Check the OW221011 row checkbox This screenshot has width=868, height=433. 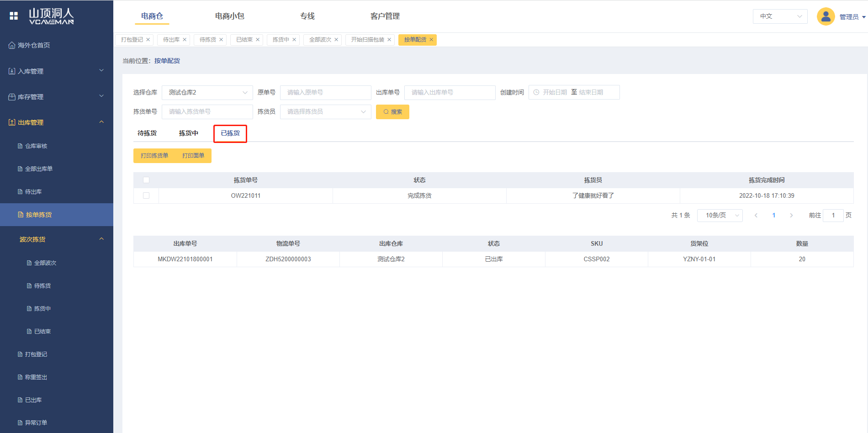(146, 195)
